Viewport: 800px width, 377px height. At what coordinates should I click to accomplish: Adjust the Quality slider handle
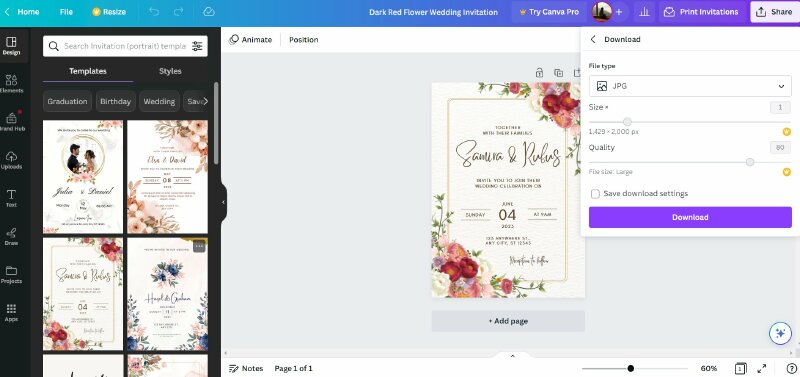pyautogui.click(x=749, y=162)
